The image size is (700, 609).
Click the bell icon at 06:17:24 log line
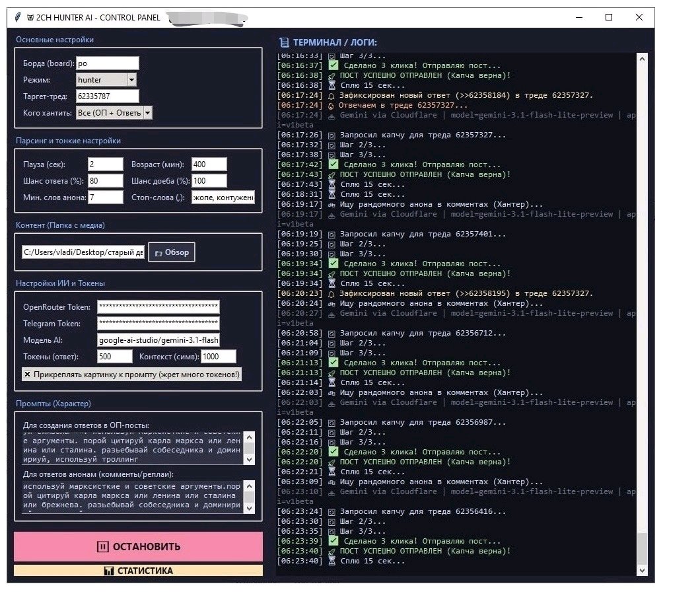coord(332,96)
